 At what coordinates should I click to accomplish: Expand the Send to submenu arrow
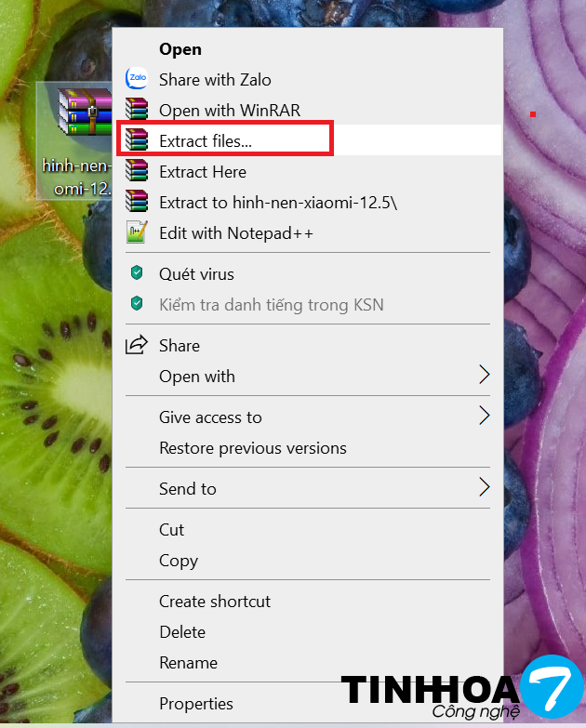484,487
